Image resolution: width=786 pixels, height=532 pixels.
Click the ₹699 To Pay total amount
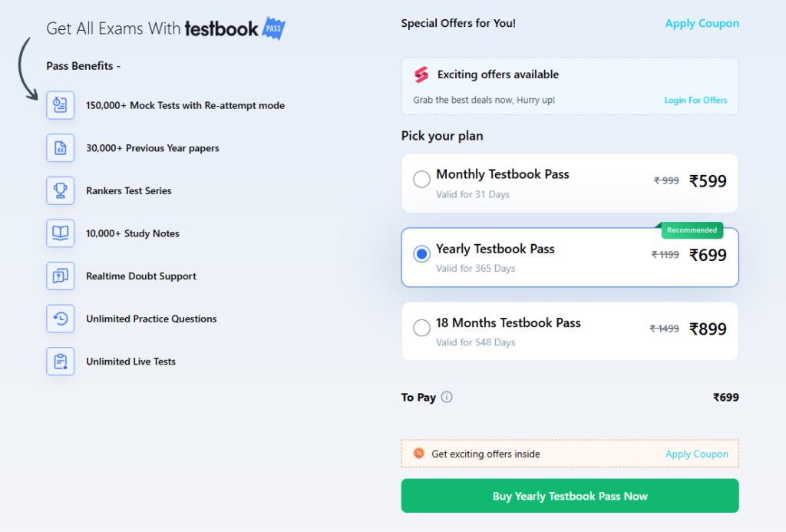[726, 398]
